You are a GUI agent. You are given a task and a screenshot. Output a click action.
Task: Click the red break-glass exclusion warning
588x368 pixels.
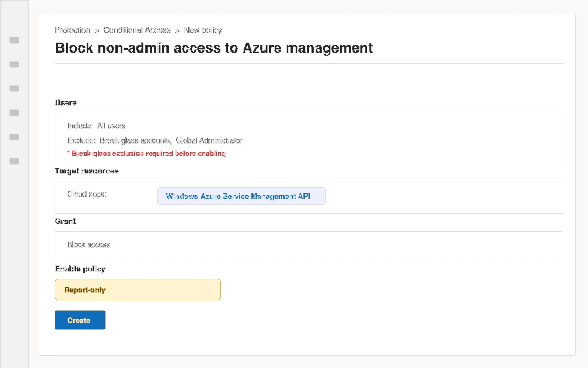[x=146, y=153]
